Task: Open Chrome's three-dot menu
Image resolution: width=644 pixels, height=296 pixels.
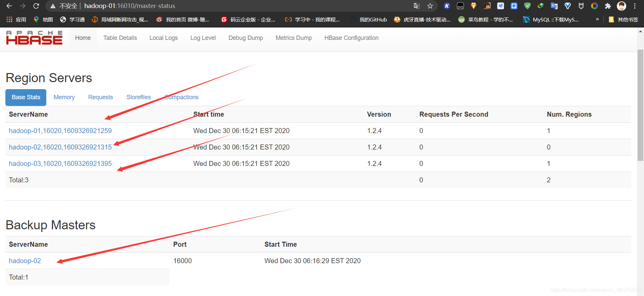Action: point(635,6)
